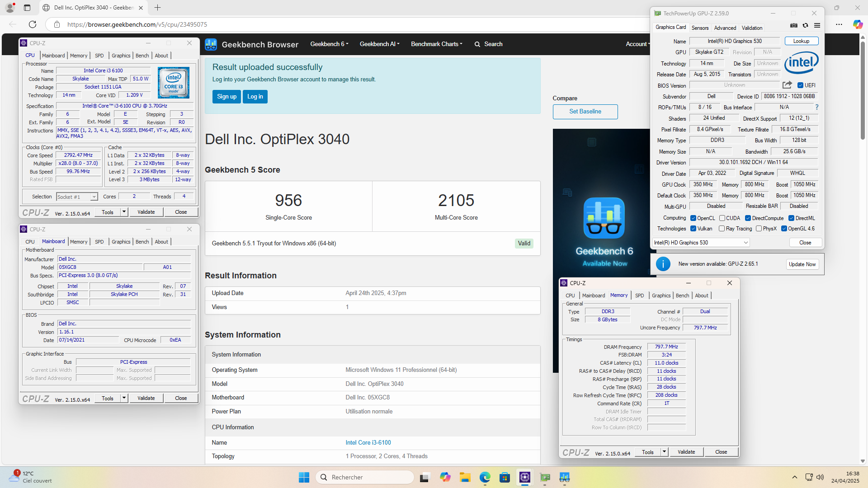Toggle the Vulkan checkbox
The image size is (868, 488).
693,229
